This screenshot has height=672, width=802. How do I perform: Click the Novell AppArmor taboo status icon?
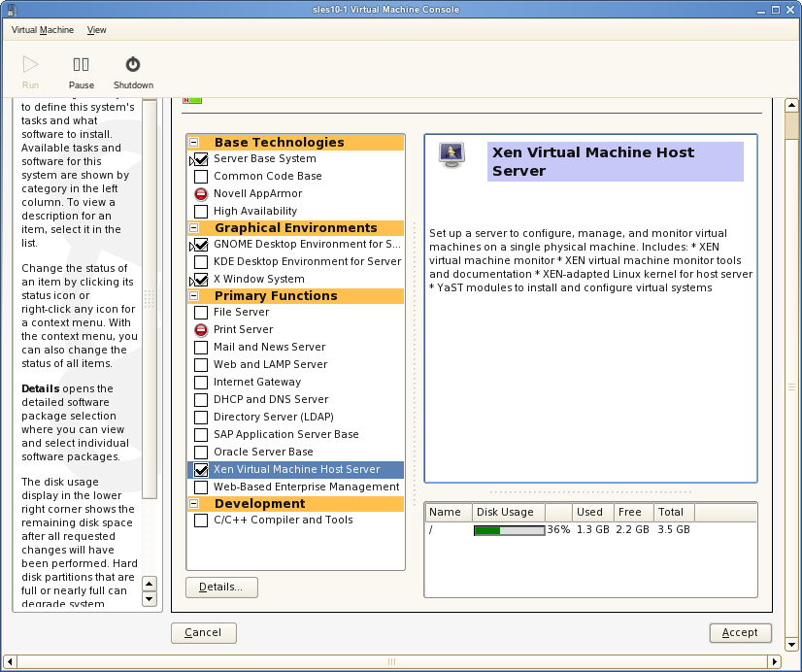201,194
